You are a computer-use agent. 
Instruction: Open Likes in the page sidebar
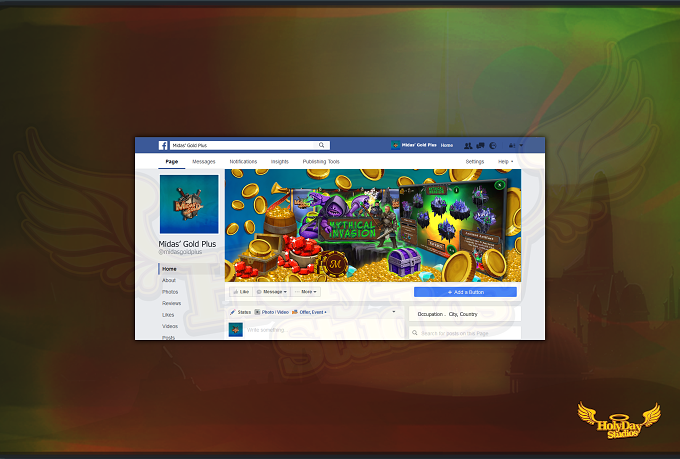168,315
